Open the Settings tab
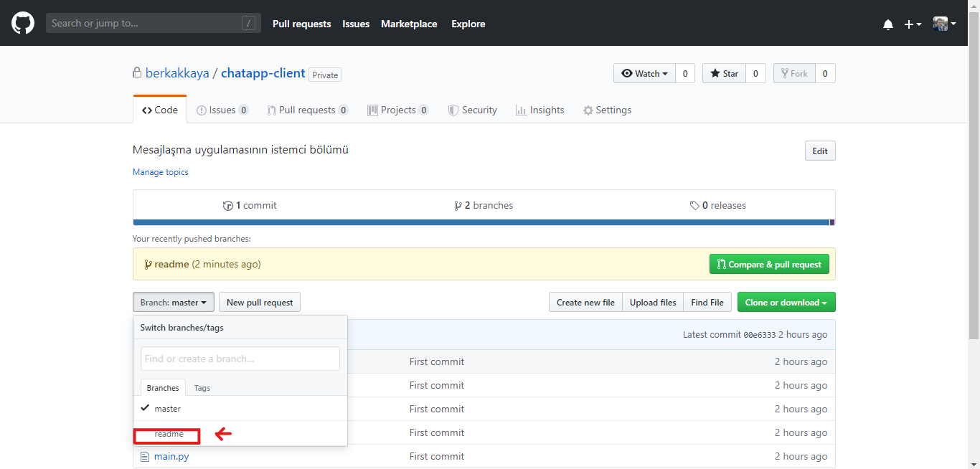Screen dimensions: 980x469 click(608, 110)
